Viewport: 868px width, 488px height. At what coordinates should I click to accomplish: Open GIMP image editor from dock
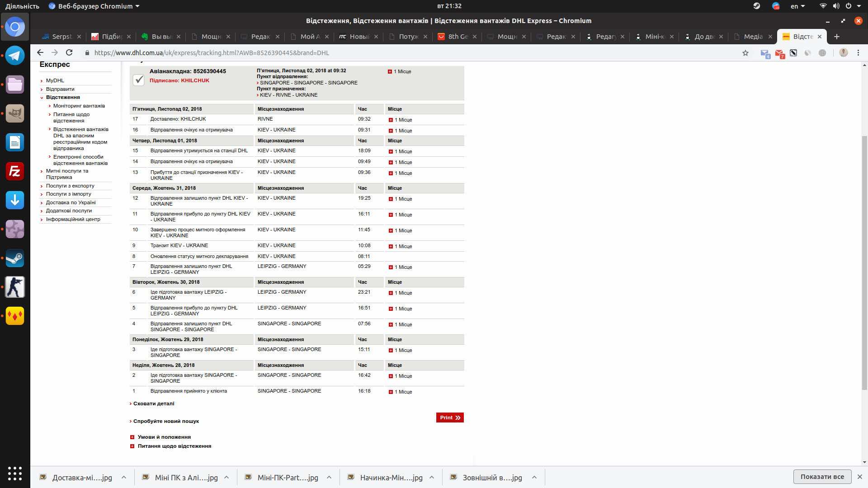(x=15, y=113)
